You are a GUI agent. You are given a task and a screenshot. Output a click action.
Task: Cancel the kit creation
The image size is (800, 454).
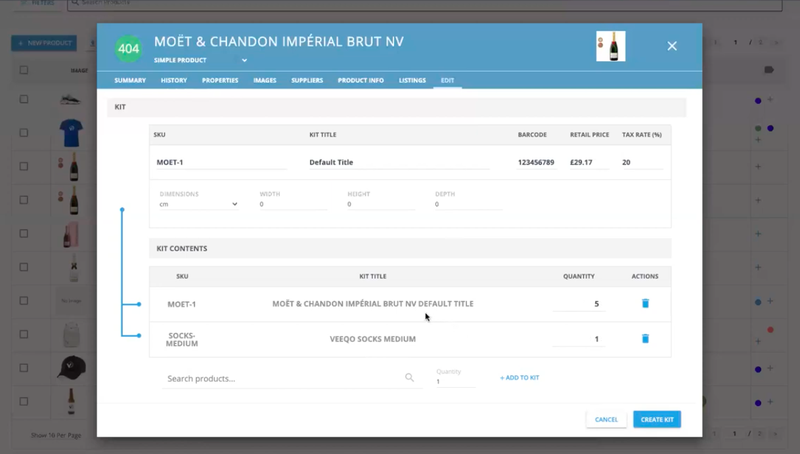(x=606, y=419)
